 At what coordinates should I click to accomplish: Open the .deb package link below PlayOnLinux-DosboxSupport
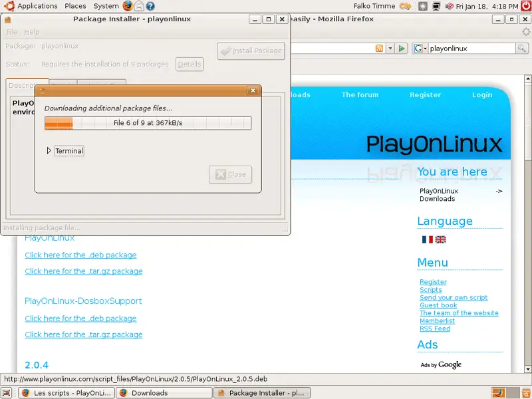pos(80,319)
